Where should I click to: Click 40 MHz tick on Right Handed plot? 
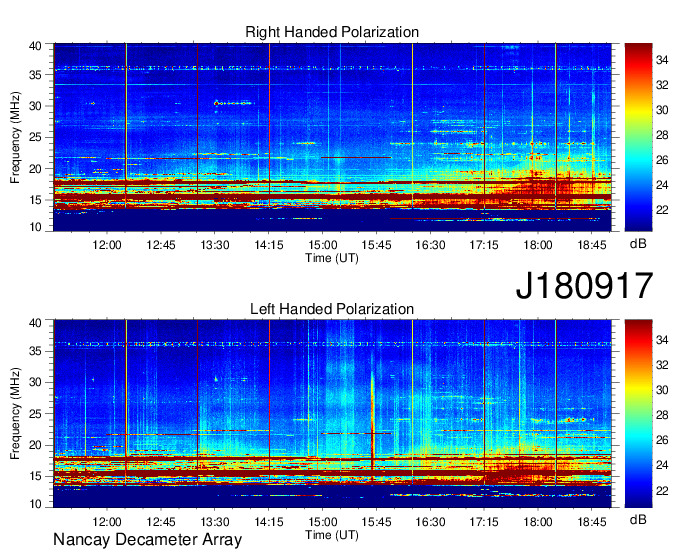[x=36, y=46]
